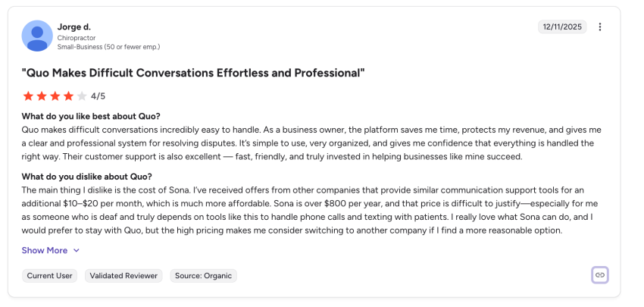Click the 12/11/2025 date badge
The height and width of the screenshot is (307, 644).
(x=561, y=27)
